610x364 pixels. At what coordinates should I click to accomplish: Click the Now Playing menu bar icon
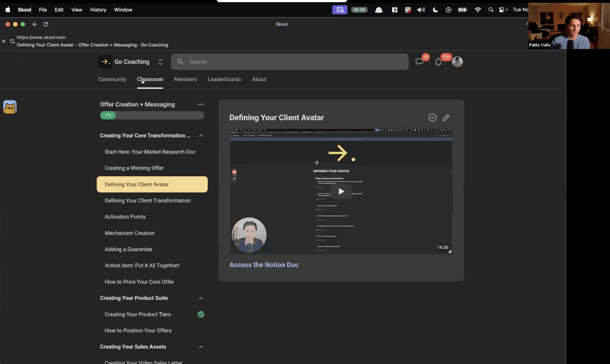[x=448, y=10]
